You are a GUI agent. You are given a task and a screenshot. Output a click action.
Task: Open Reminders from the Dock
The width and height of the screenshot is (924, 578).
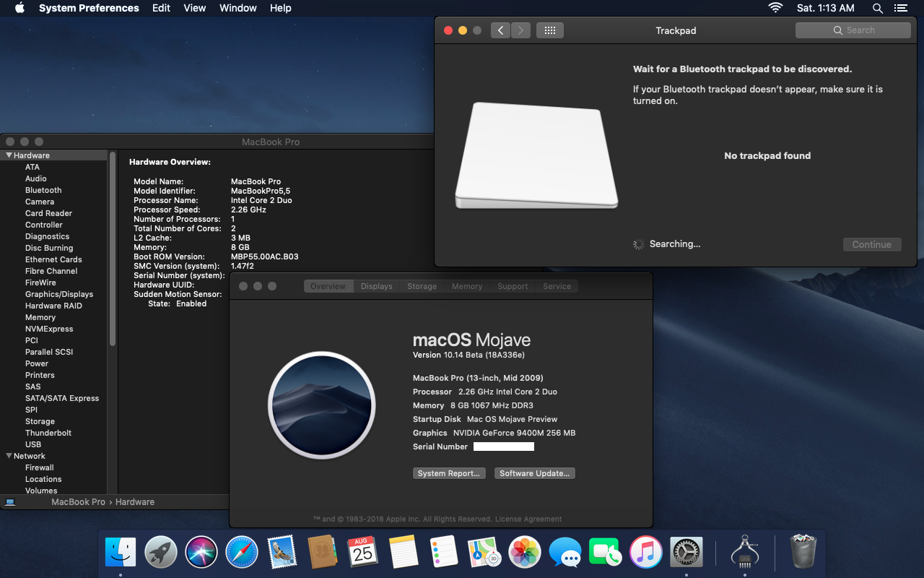coord(444,553)
